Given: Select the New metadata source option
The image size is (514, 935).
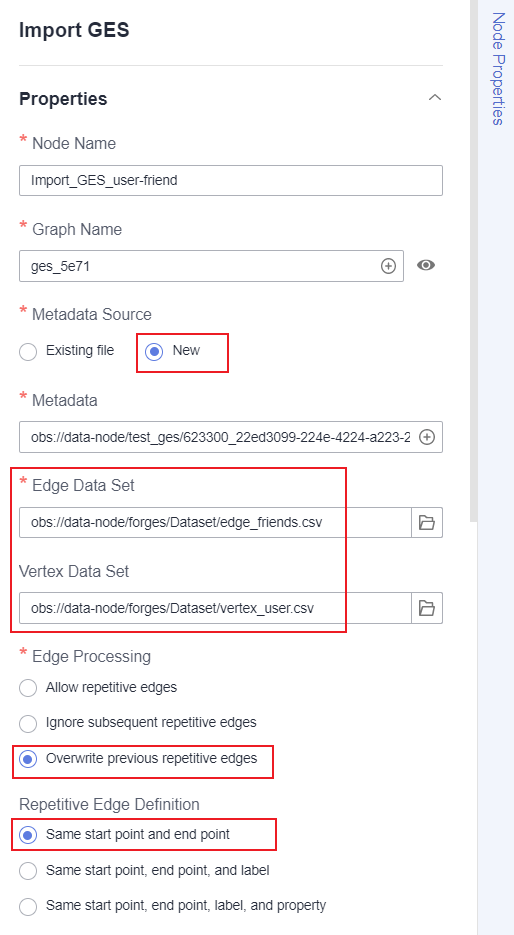Looking at the screenshot, I should pyautogui.click(x=154, y=351).
